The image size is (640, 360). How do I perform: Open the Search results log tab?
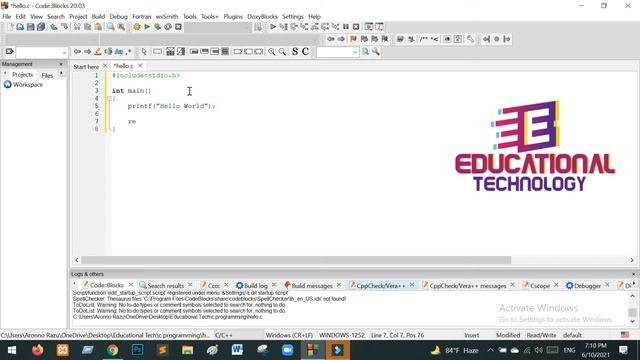click(165, 286)
